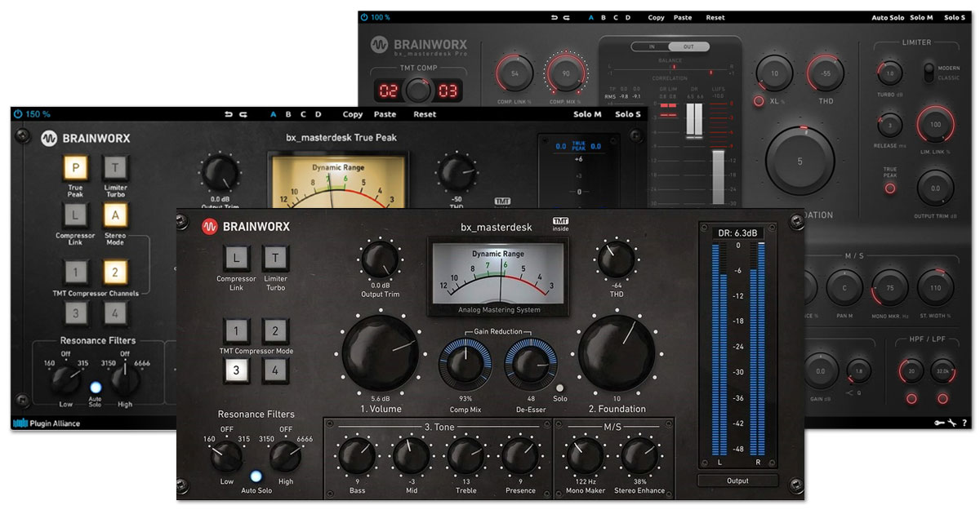Select TMT channel 2 in True Peak window
Image resolution: width=980 pixels, height=514 pixels.
115,272
